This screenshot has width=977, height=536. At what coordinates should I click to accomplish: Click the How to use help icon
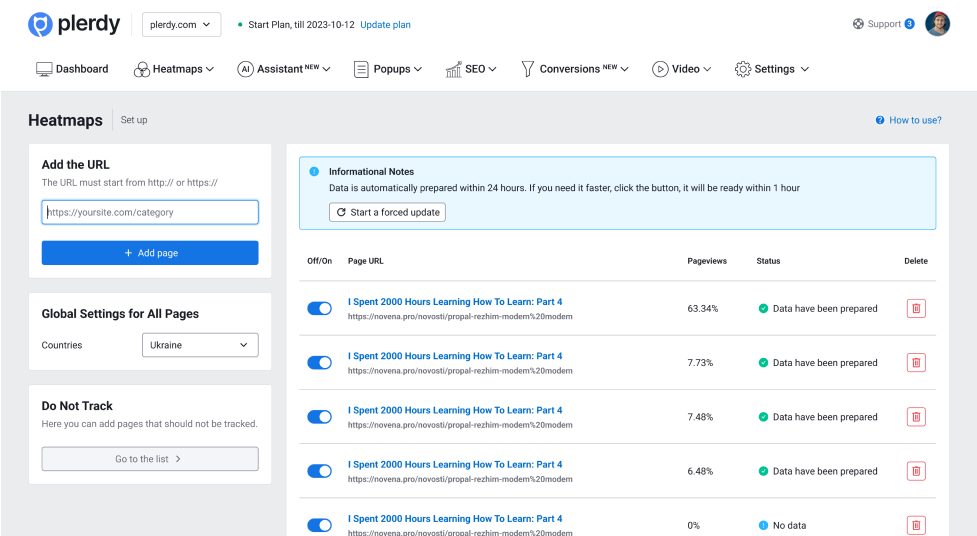pyautogui.click(x=880, y=120)
